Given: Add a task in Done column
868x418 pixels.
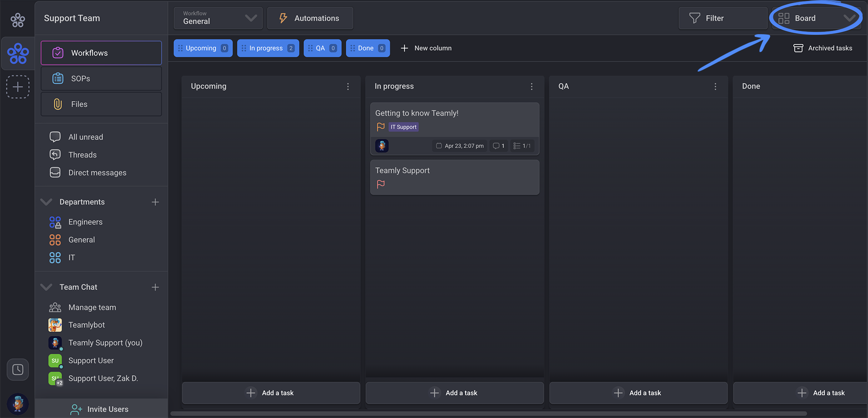Looking at the screenshot, I should point(801,393).
